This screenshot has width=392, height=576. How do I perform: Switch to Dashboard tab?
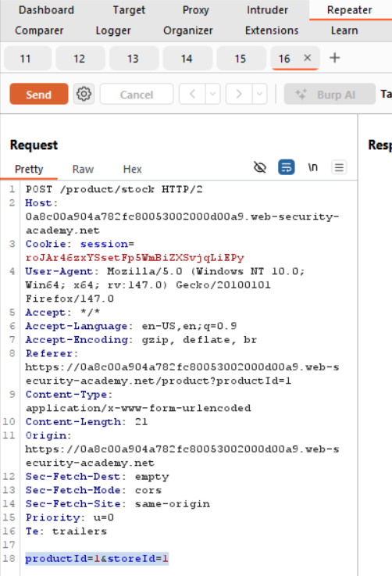(x=46, y=10)
